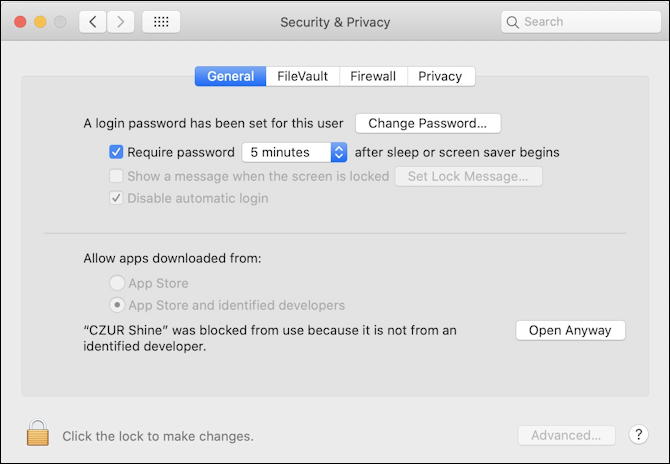The height and width of the screenshot is (464, 670).
Task: Switch to the Firewall tab
Action: (x=373, y=76)
